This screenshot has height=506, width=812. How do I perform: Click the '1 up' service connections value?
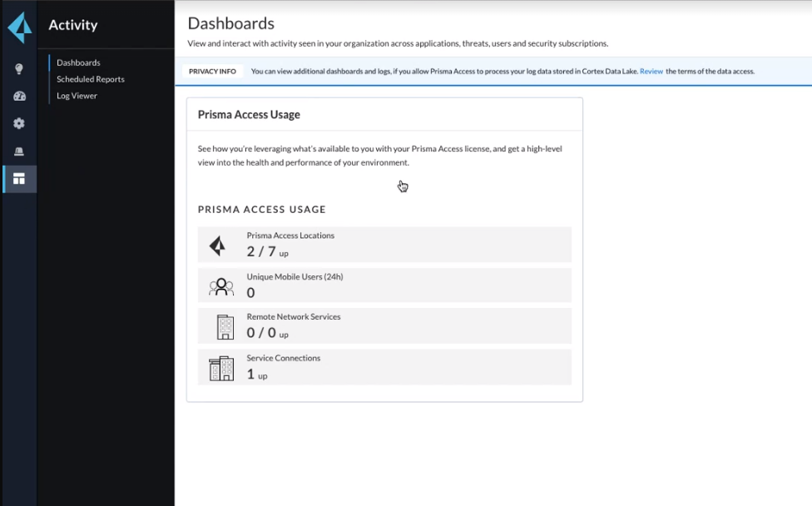click(257, 375)
